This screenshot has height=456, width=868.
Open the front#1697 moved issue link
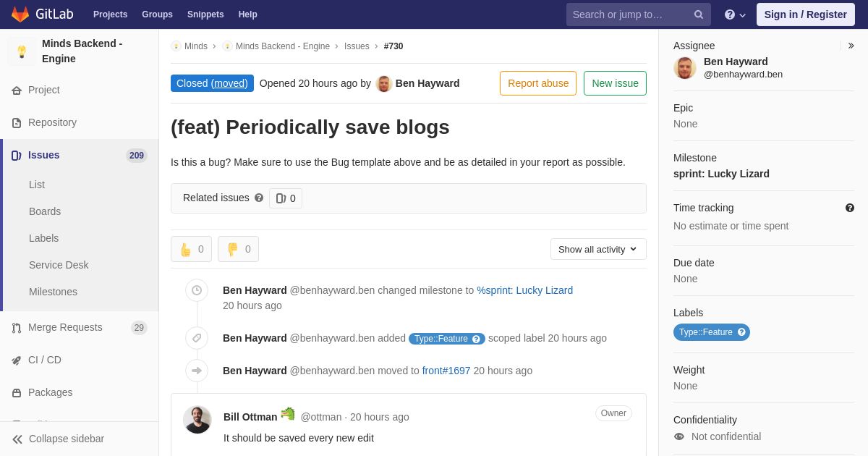click(446, 371)
